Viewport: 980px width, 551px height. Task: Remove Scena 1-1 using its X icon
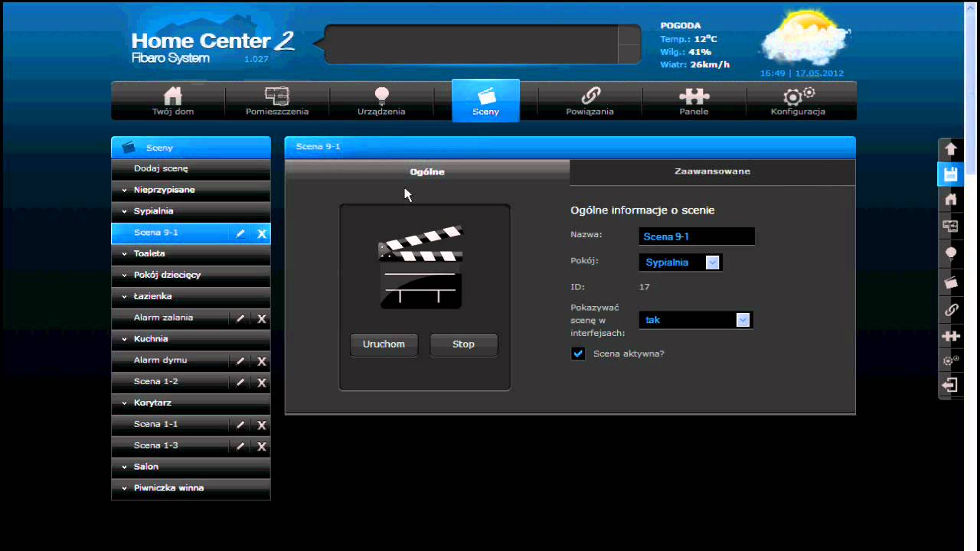click(262, 425)
